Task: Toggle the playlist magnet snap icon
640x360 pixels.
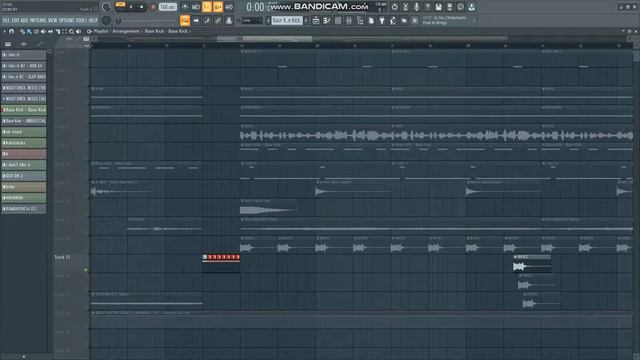Action: (x=11, y=31)
